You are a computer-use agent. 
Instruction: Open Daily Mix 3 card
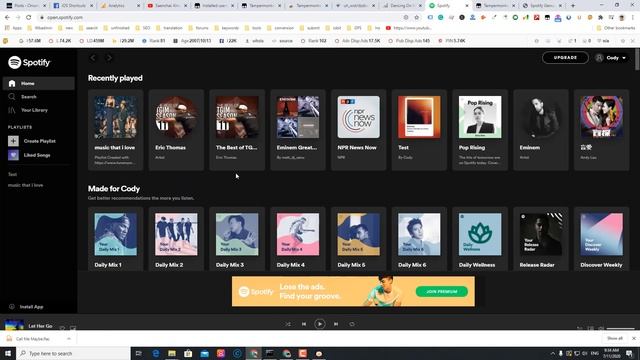click(237, 239)
